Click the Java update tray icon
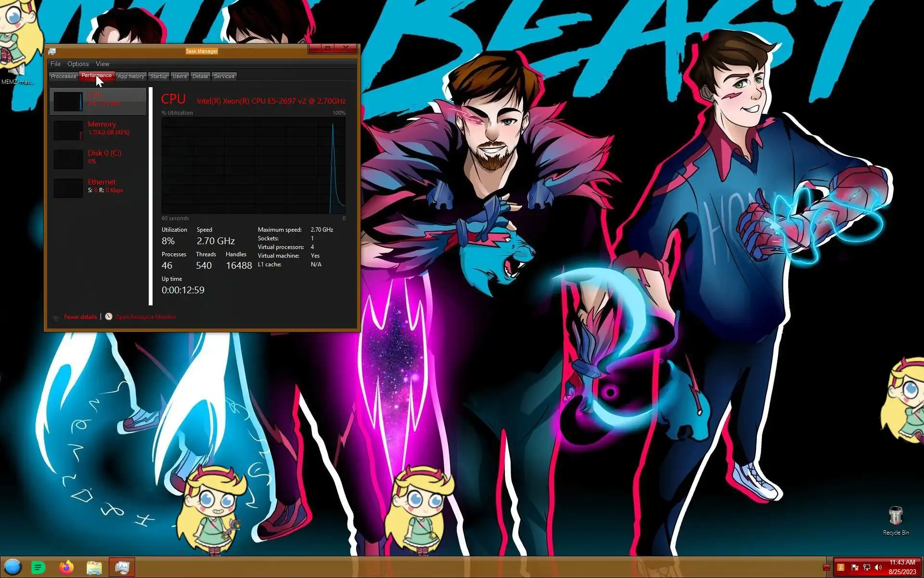Image resolution: width=924 pixels, height=578 pixels. 841,567
